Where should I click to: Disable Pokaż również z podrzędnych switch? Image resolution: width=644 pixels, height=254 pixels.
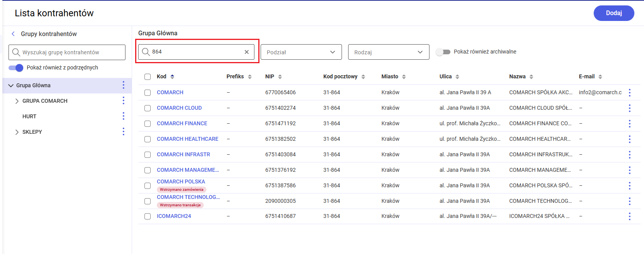tap(16, 68)
